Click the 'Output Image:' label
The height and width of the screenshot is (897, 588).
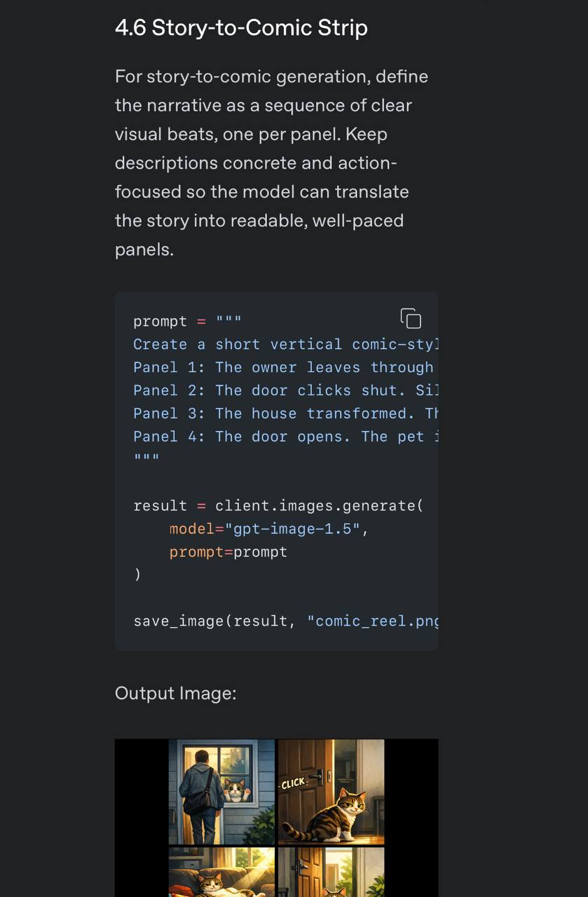[x=176, y=694]
